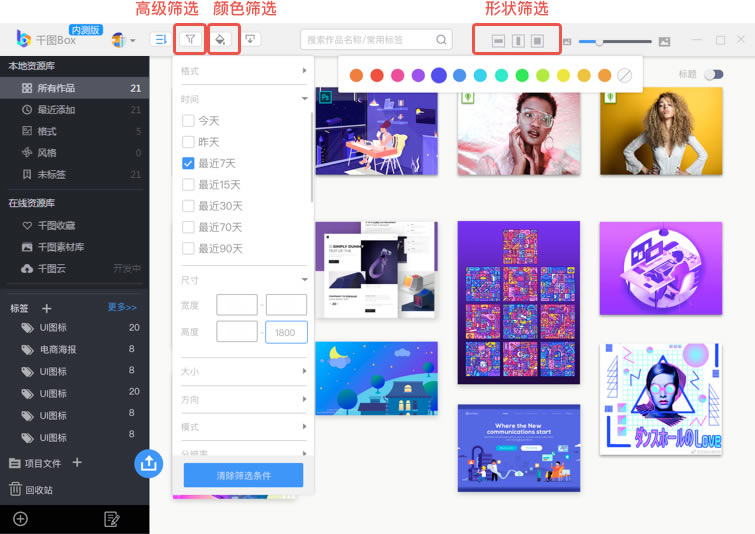Open the advanced filter funnel icon
Screen dimensions: 755x534
pyautogui.click(x=190, y=39)
